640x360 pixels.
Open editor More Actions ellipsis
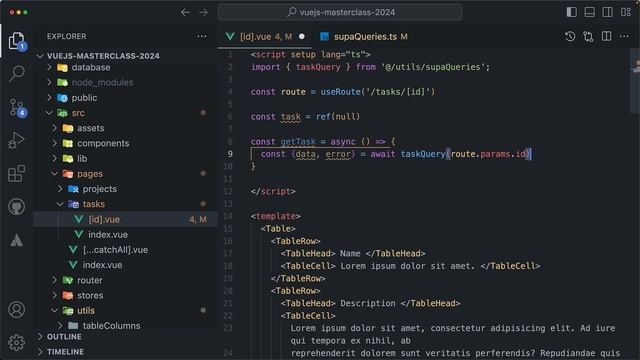coord(624,36)
